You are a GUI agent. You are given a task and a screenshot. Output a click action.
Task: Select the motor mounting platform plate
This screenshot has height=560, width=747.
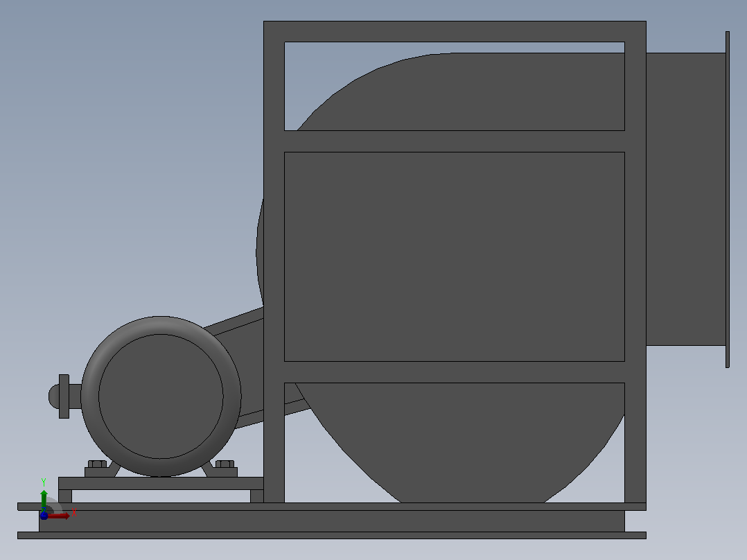(161, 483)
